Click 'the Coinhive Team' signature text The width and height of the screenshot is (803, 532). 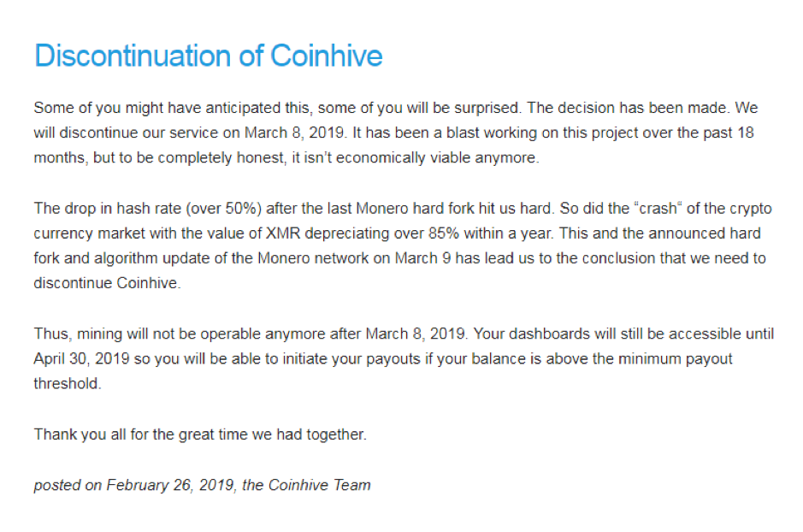pyautogui.click(x=306, y=485)
